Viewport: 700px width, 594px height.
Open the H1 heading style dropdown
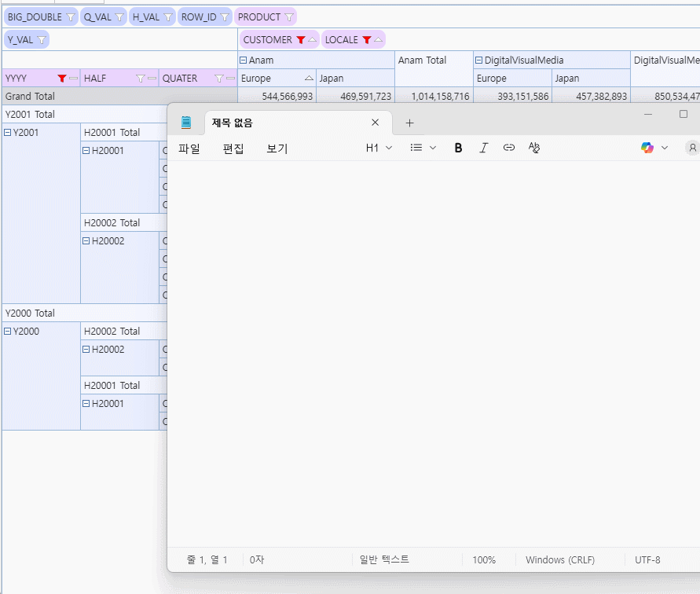[x=379, y=148]
